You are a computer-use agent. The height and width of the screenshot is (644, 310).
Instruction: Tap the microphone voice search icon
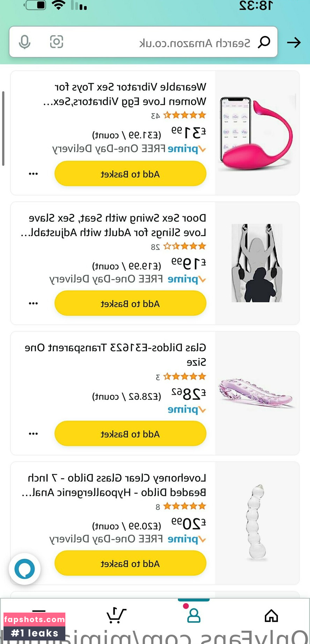point(24,42)
